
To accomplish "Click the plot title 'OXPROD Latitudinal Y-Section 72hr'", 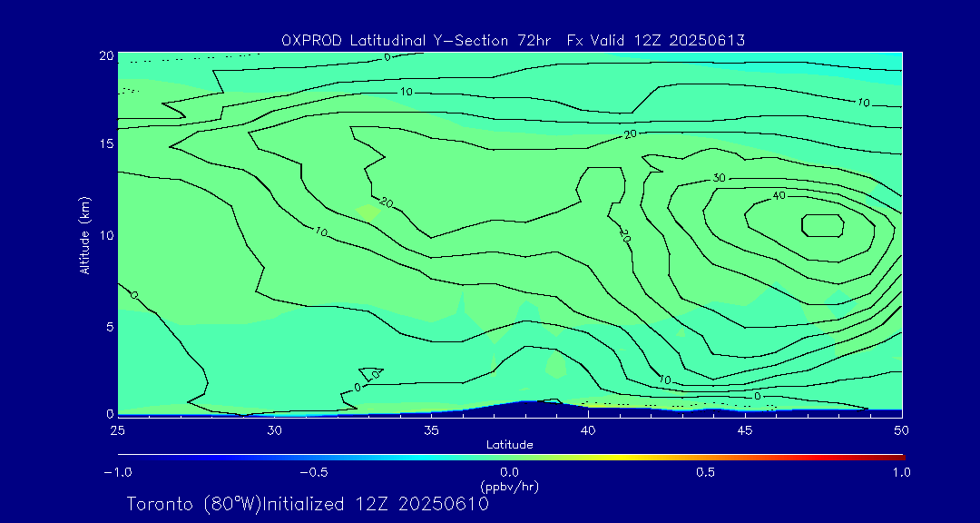I will coord(416,41).
